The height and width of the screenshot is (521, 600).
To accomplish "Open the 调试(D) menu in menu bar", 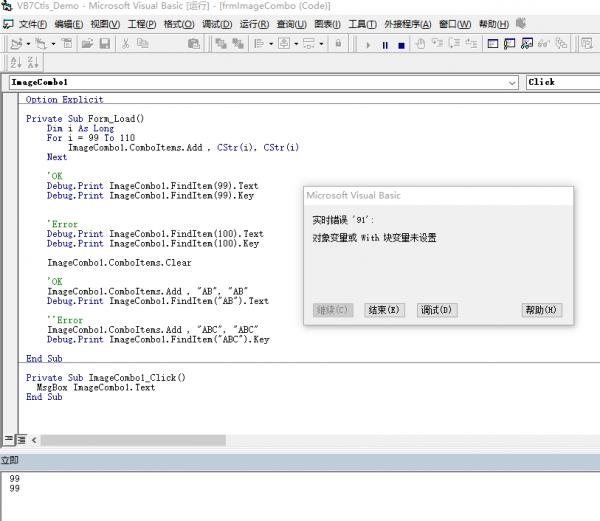I will (x=217, y=24).
